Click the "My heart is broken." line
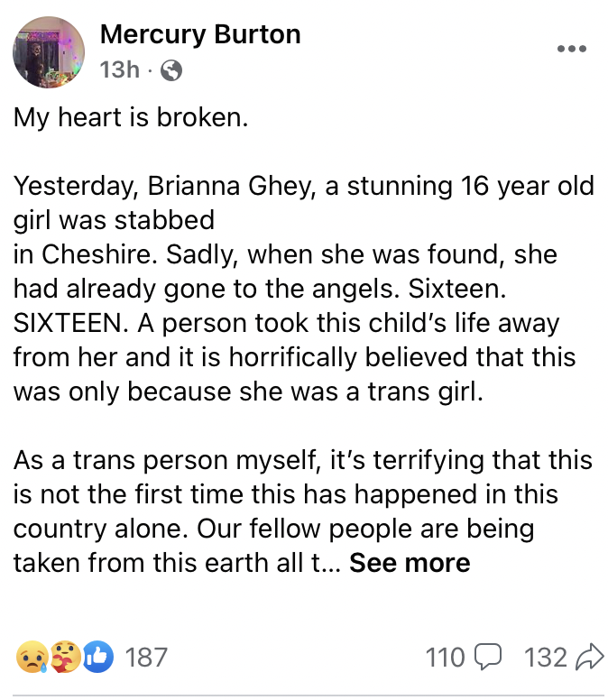The image size is (608, 700). (130, 118)
